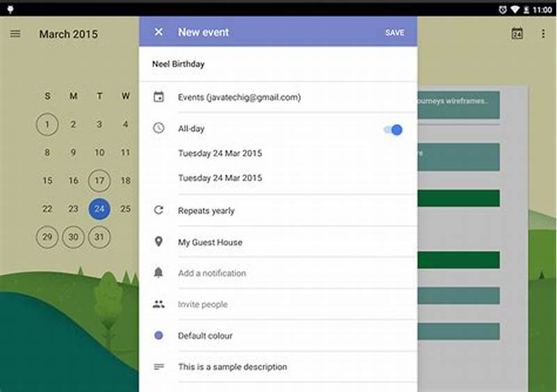Turn off the All-day switch
This screenshot has height=392, width=557.
point(393,130)
